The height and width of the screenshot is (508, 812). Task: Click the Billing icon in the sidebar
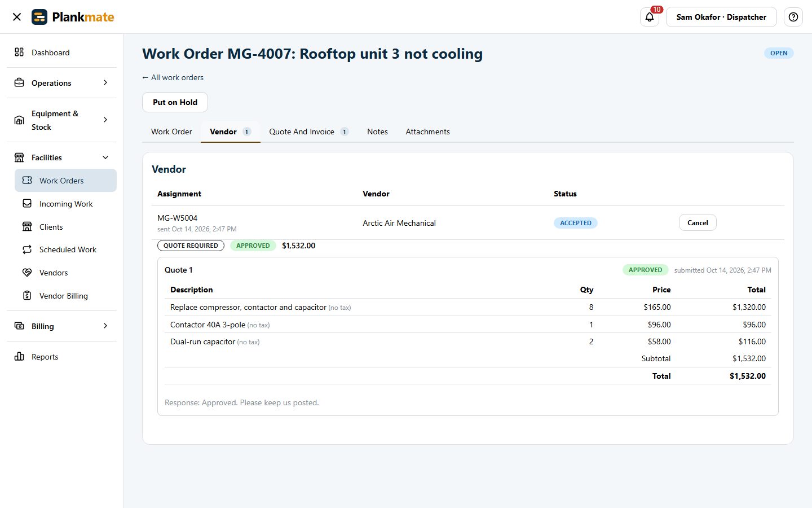click(19, 326)
